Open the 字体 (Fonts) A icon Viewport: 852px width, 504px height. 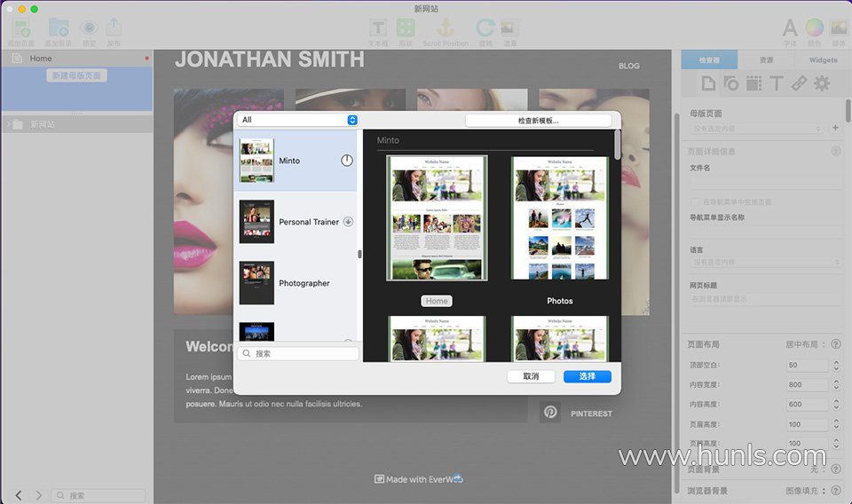click(790, 28)
